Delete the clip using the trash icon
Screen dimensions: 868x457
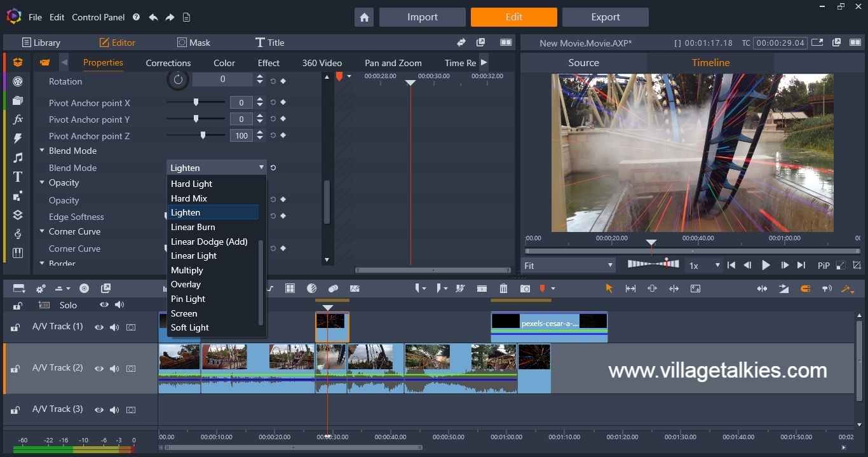pyautogui.click(x=503, y=289)
